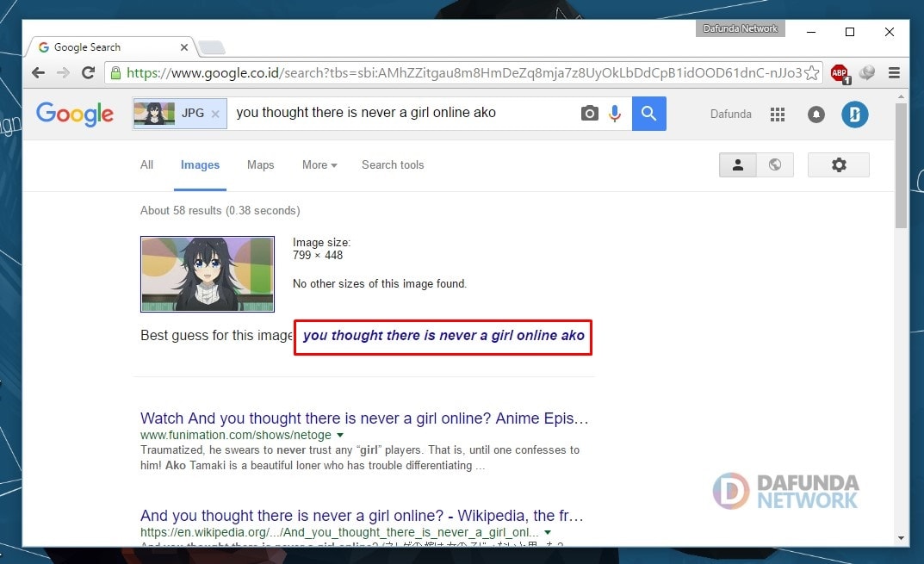Open the Google apps grid icon
Screen dimensions: 924x564
click(778, 115)
